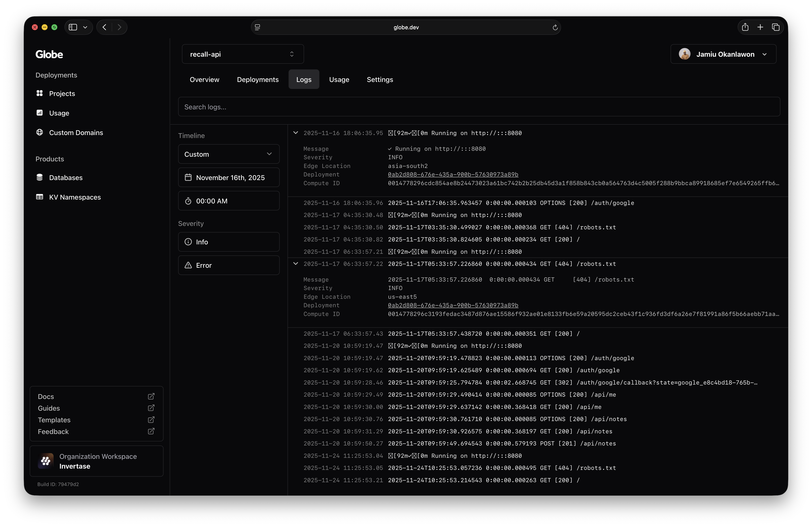812x527 pixels.
Task: Click the Docs external link icon
Action: (151, 396)
